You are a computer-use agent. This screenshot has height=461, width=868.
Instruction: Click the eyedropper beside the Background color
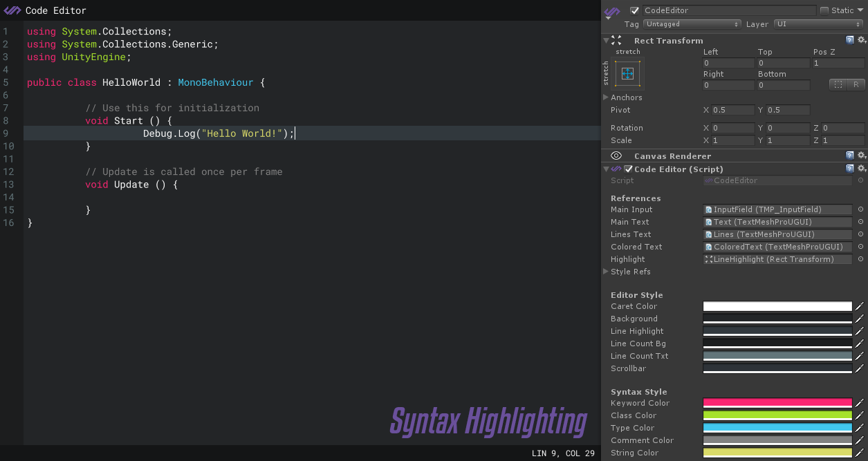(861, 319)
